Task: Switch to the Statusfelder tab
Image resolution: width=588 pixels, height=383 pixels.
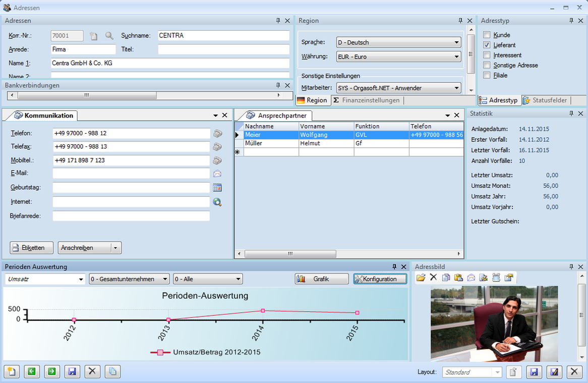Action: [x=545, y=100]
